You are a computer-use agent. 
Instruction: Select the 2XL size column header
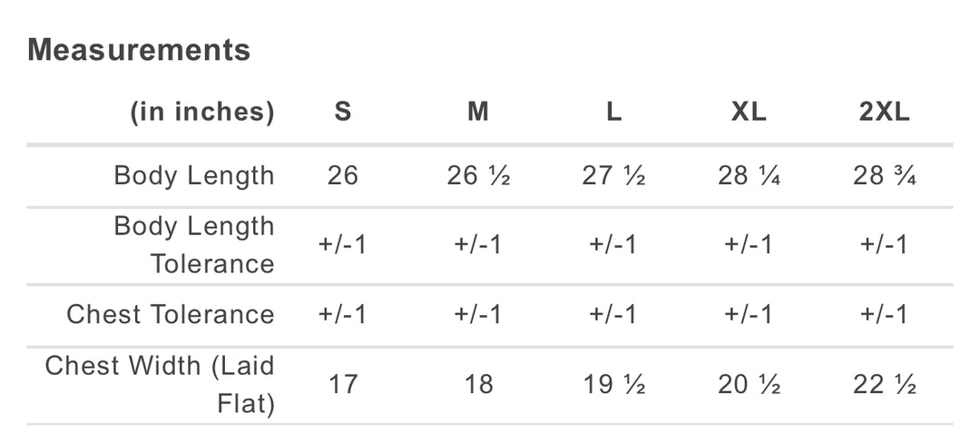(885, 113)
